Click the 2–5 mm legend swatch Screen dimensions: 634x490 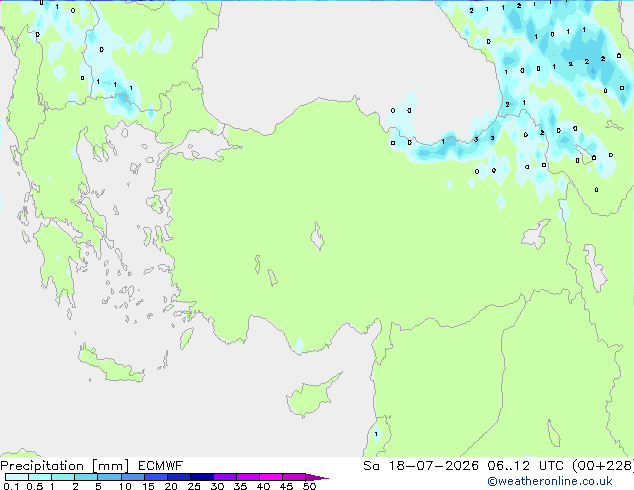pyautogui.click(x=86, y=477)
